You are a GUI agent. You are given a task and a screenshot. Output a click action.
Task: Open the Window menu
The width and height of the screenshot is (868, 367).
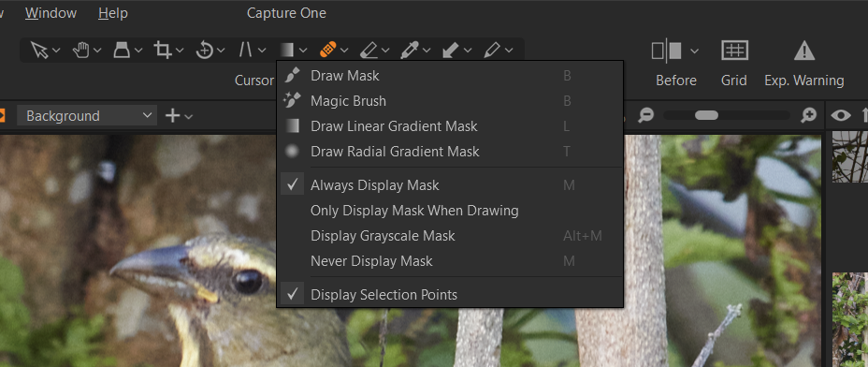[x=51, y=13]
